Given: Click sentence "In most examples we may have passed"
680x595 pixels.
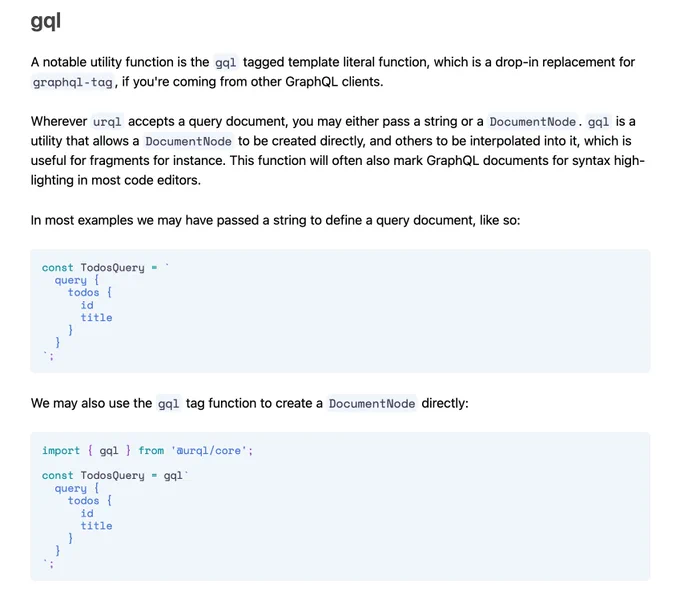Looking at the screenshot, I should click(x=275, y=220).
